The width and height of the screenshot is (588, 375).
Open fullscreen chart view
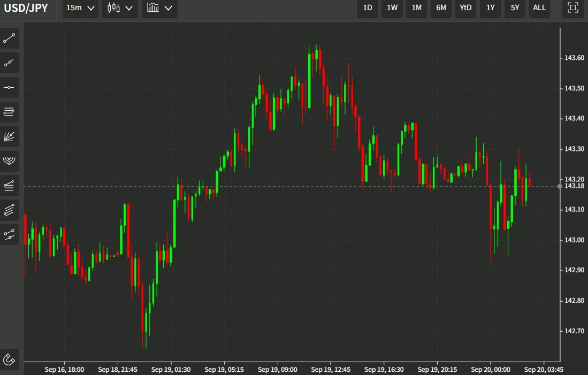(572, 8)
